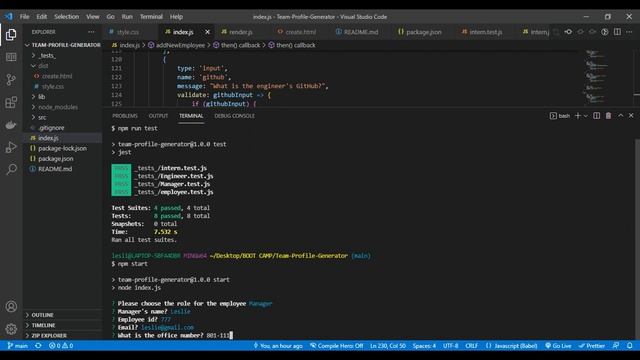This screenshot has height=360, width=640.
Task: Open the Problems panel tab
Action: tap(125, 116)
